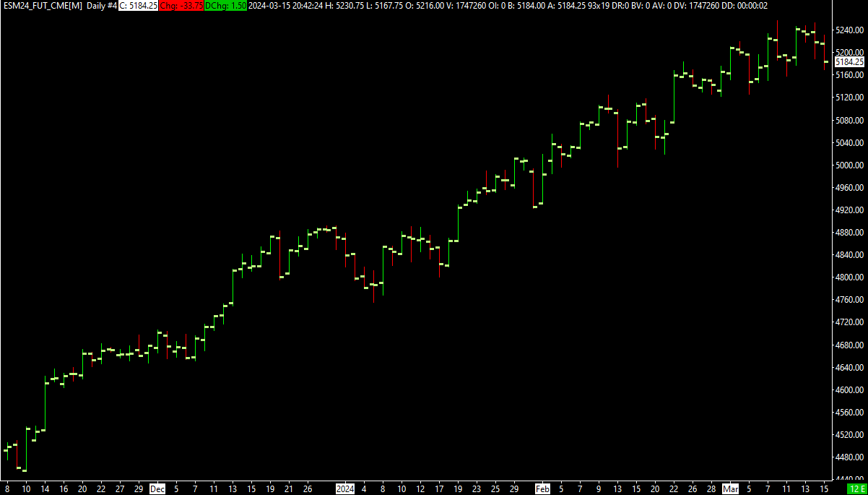Click the 4680.00 price scale label
Viewport: 868px width, 495px height.
[x=850, y=345]
